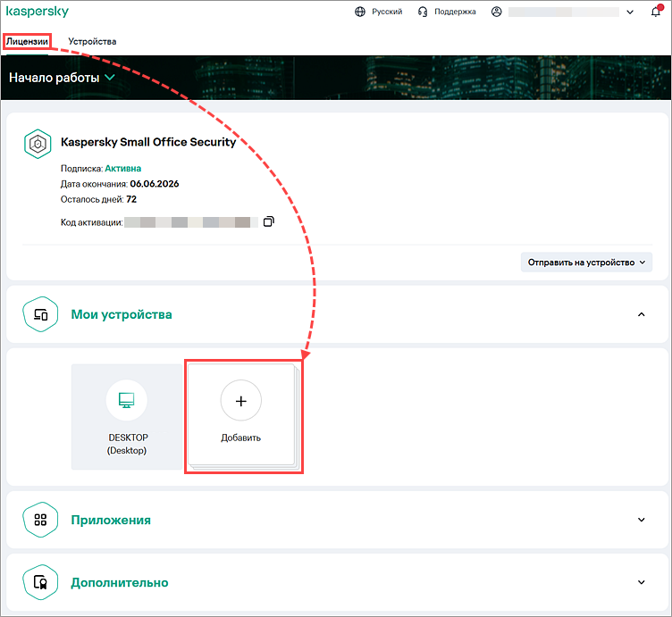
Task: Expand the account dropdown chevron
Action: tap(630, 12)
